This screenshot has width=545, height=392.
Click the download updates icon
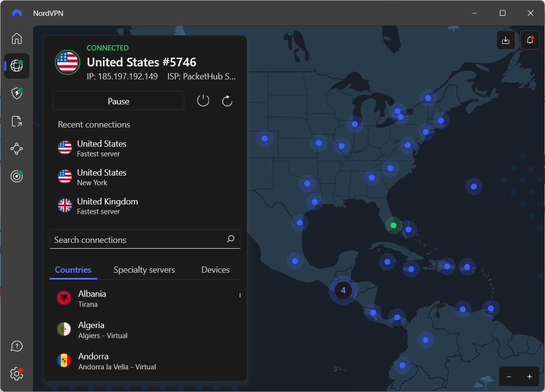point(506,40)
